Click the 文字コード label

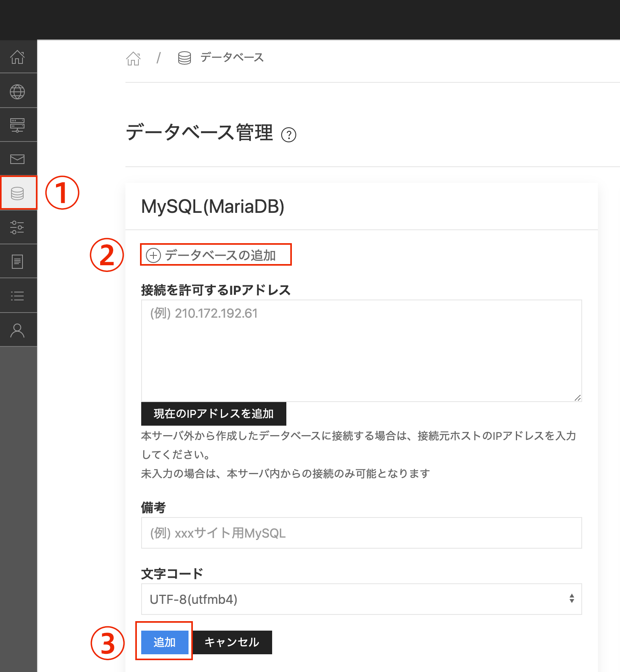click(172, 573)
